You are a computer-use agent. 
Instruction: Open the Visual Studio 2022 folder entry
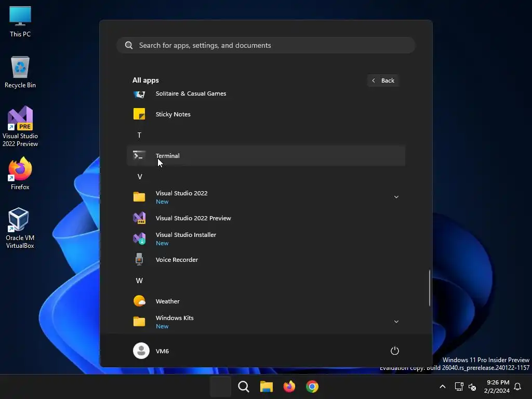(x=266, y=197)
